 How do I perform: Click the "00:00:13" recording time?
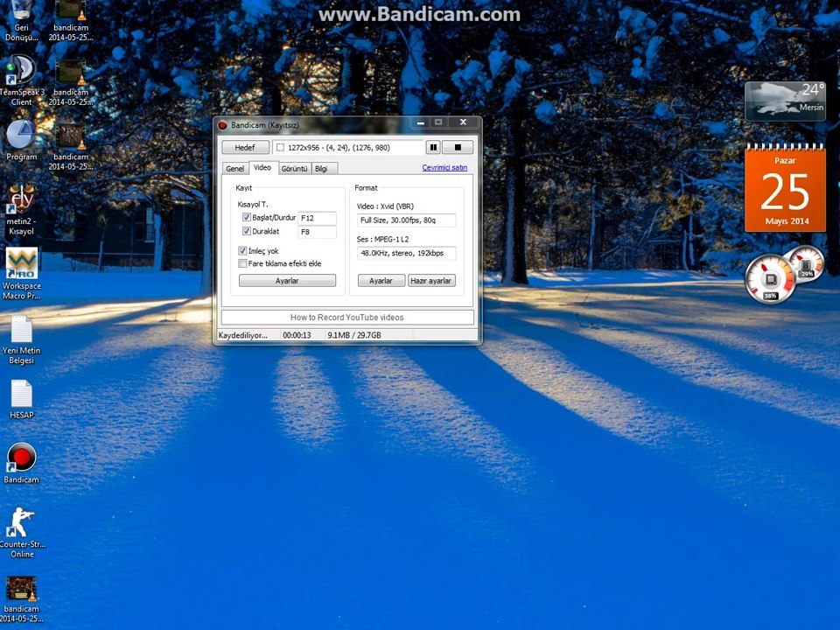[x=297, y=335]
